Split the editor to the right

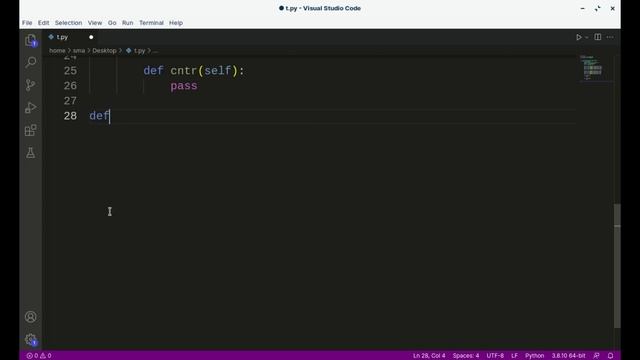(x=598, y=37)
